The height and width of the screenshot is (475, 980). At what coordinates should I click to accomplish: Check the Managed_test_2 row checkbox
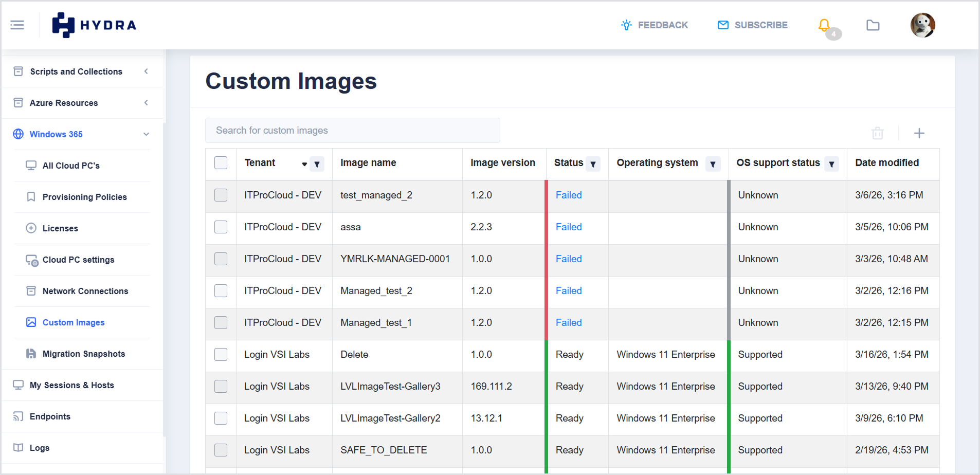point(221,291)
